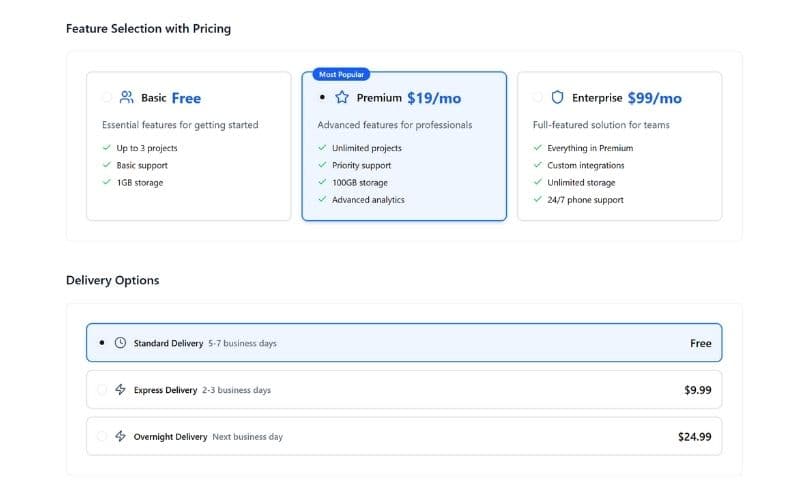Click the shield icon beside Enterprise
Viewport: 800px width, 500px height.
coord(557,98)
